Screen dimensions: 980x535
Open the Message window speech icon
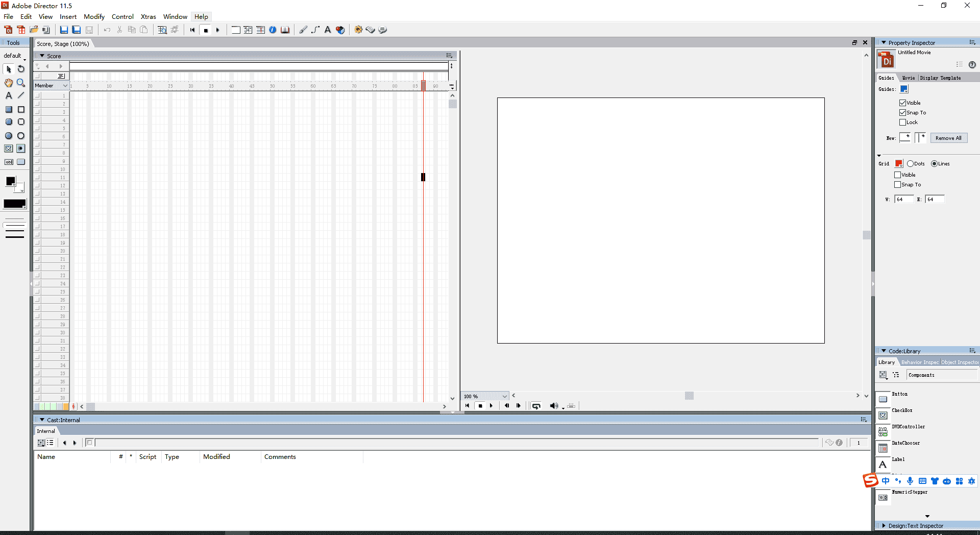click(x=383, y=30)
